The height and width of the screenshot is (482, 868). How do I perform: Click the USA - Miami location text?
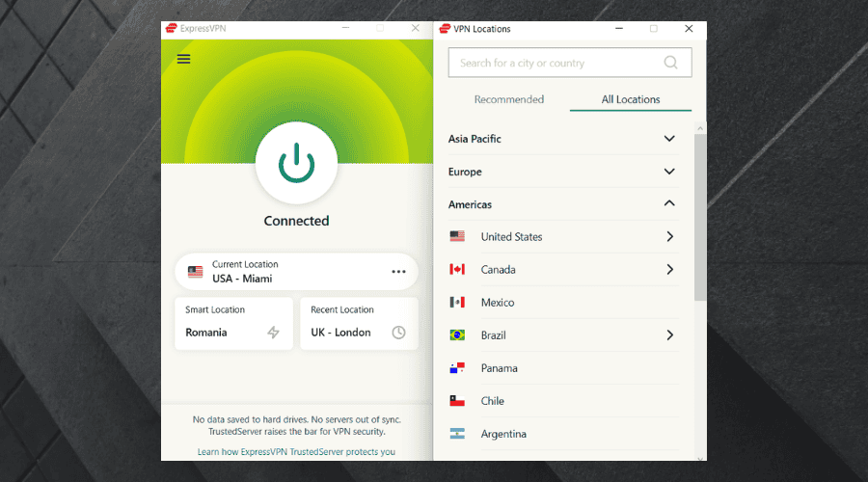pyautogui.click(x=242, y=279)
